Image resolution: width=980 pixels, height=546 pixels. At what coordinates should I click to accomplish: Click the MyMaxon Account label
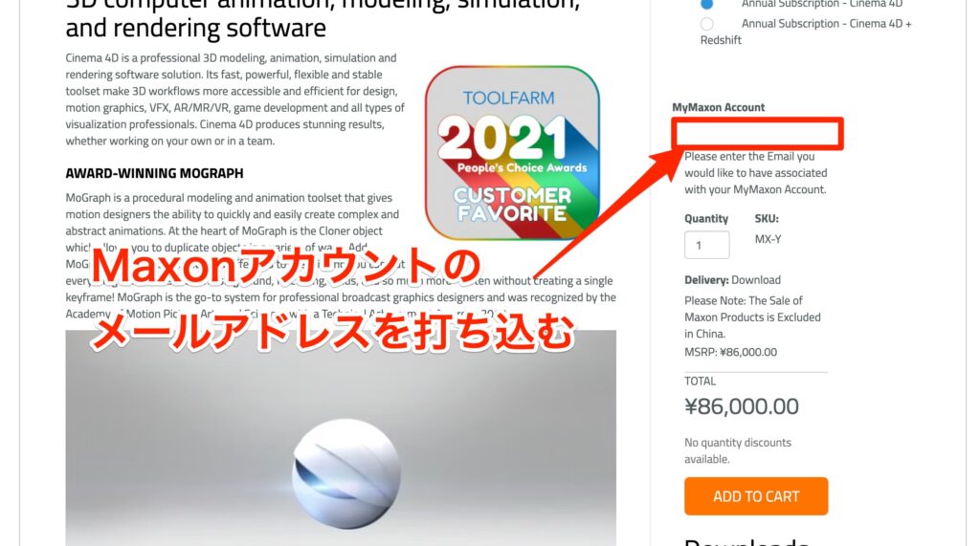(x=719, y=107)
